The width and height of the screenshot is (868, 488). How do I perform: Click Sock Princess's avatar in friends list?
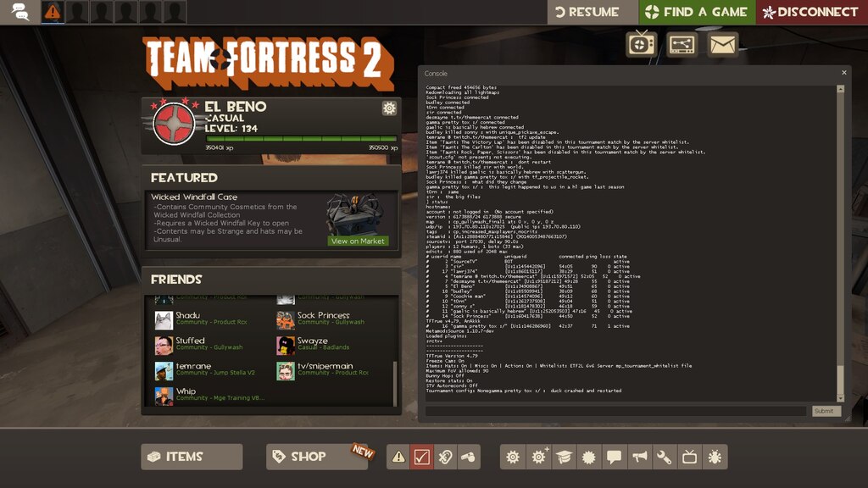point(286,320)
